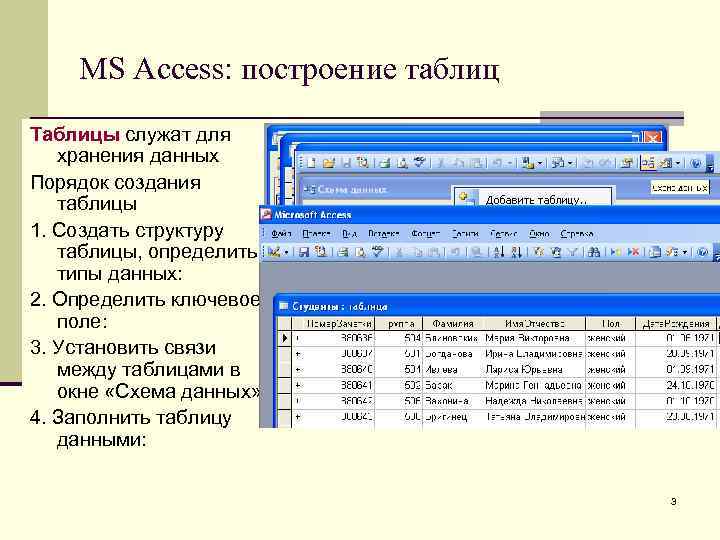Click surname cell Богданова
The image size is (720, 540).
pos(453,354)
